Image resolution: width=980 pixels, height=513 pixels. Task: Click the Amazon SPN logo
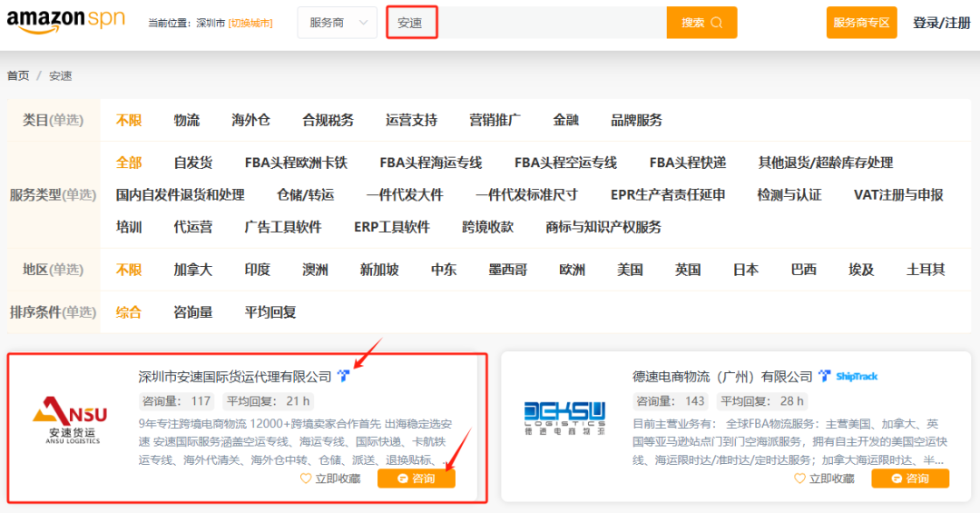[x=65, y=22]
